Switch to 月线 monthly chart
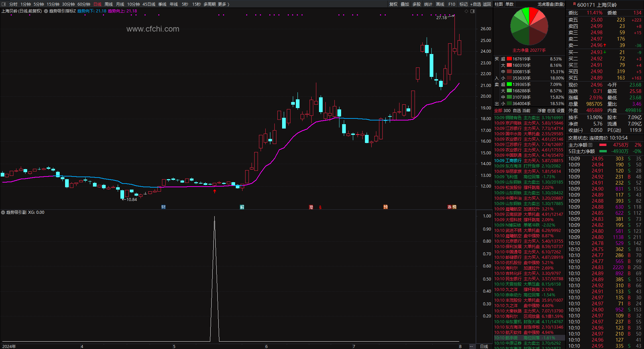Image resolution: width=644 pixels, height=349 pixels. (120, 4)
